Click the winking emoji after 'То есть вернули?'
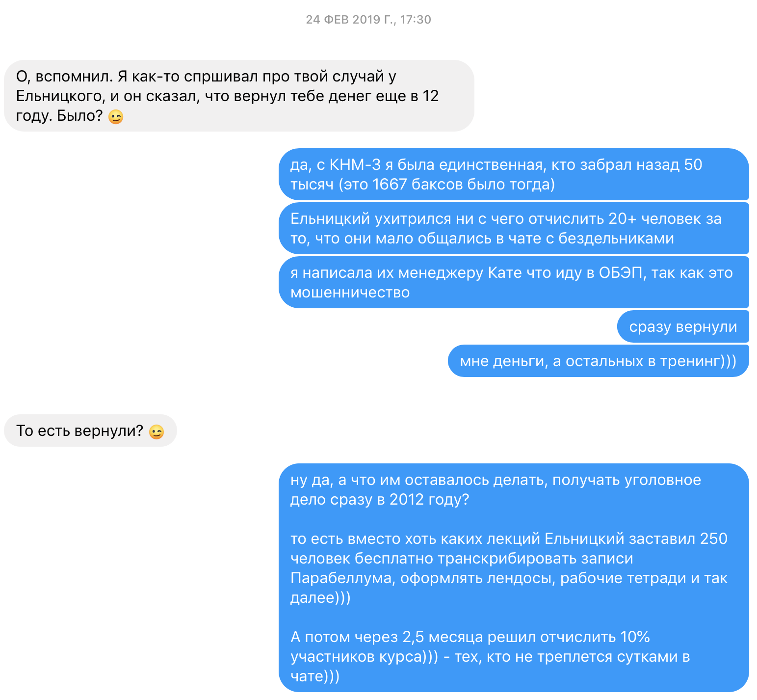The width and height of the screenshot is (757, 700). click(156, 432)
